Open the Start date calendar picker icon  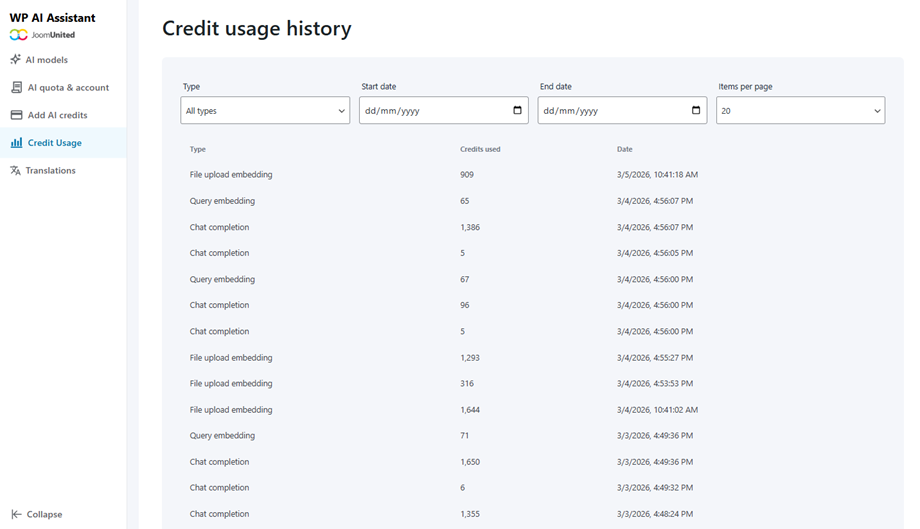tap(517, 111)
